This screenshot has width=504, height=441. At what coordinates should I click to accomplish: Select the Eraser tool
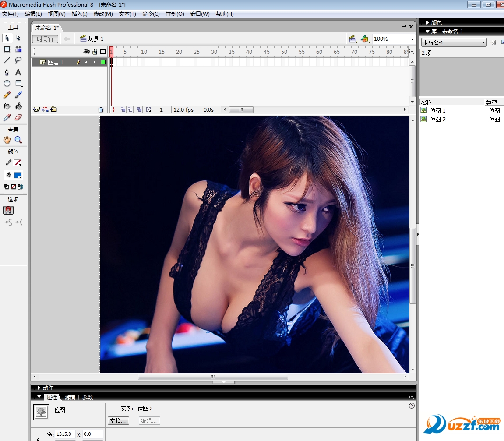pyautogui.click(x=18, y=117)
